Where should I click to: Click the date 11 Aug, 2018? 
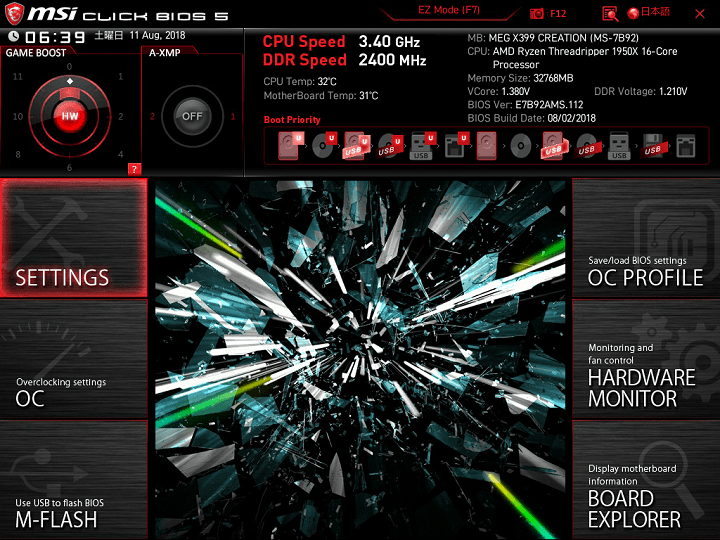157,35
